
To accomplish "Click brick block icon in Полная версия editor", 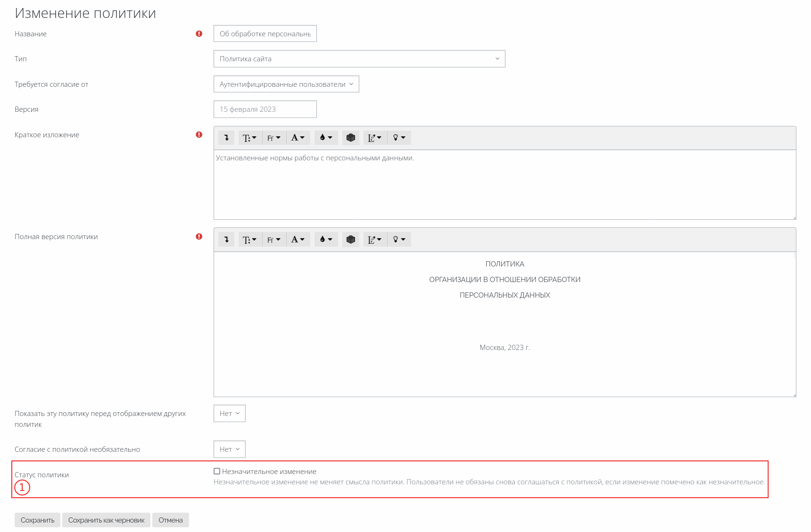I will [x=351, y=240].
